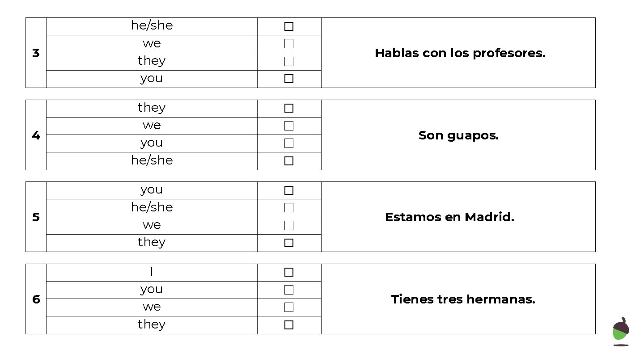
Task: Click the sentence 'Estamos en Madrid.'
Action: (449, 217)
